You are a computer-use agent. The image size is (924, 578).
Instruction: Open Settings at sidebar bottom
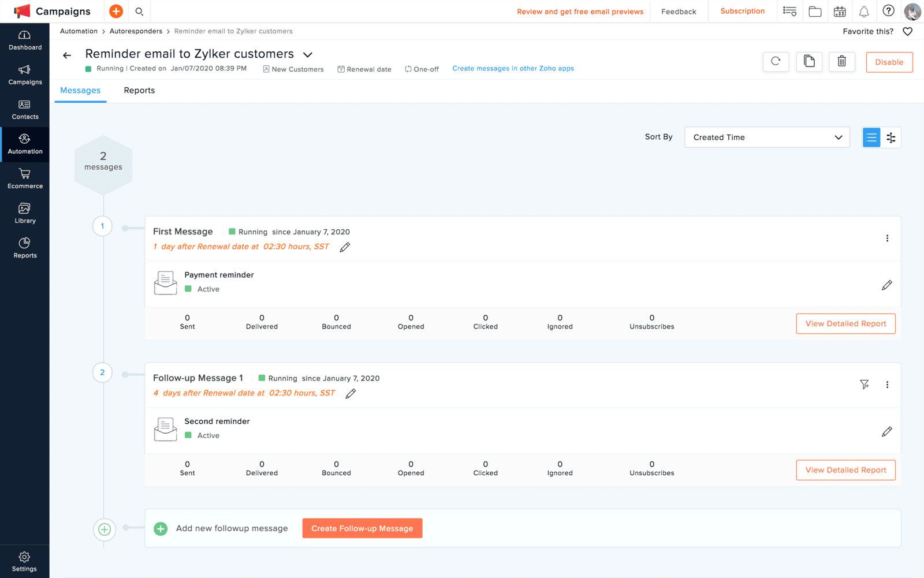pyautogui.click(x=24, y=562)
